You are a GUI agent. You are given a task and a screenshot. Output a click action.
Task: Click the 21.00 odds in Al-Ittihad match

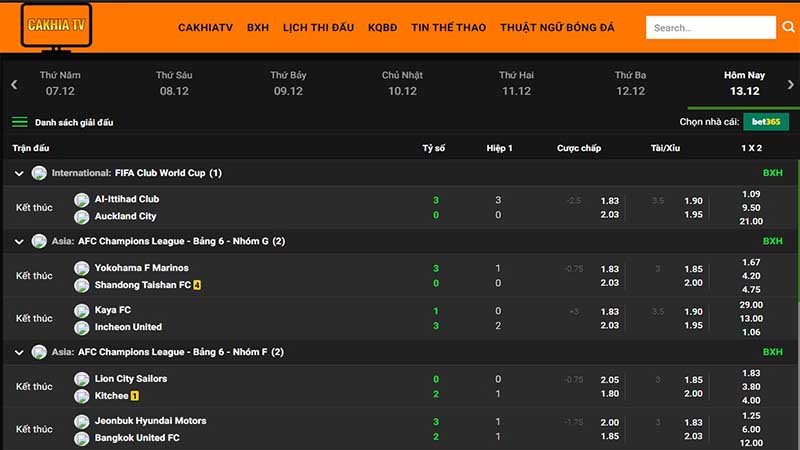[x=751, y=221]
